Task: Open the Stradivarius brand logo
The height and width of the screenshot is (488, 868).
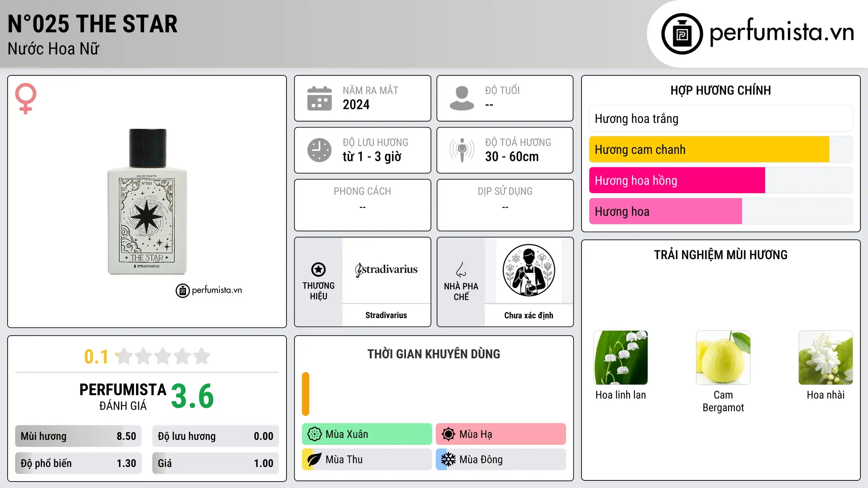Action: (x=386, y=269)
